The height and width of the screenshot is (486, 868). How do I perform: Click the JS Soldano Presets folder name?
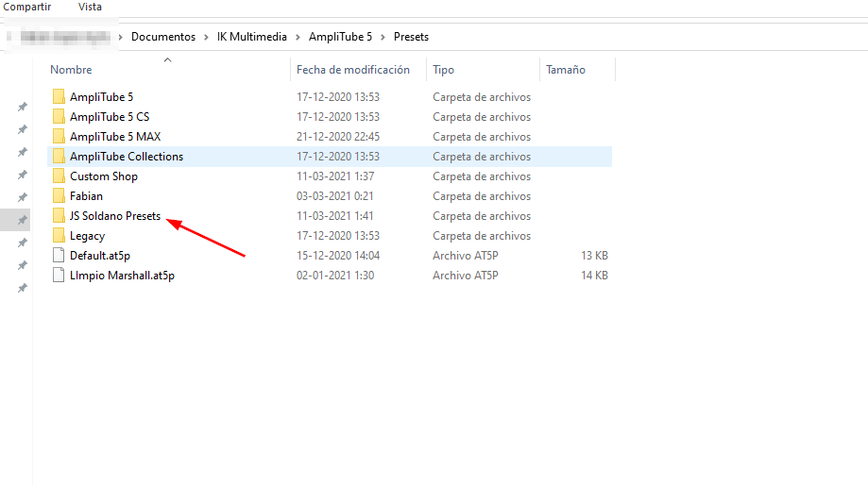click(x=115, y=216)
